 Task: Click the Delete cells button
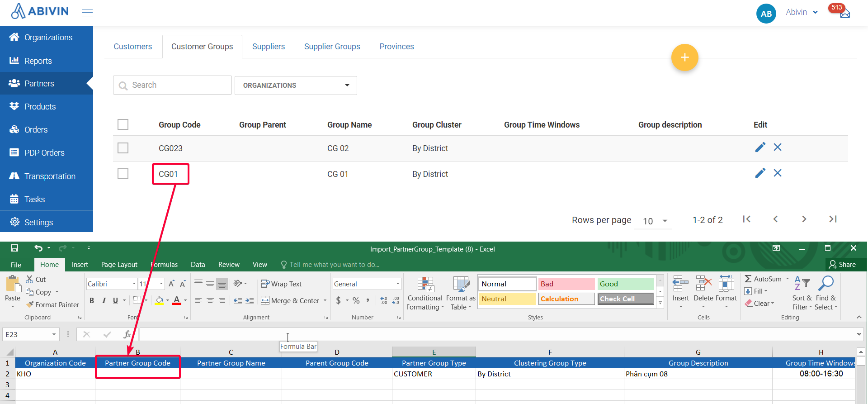click(703, 292)
